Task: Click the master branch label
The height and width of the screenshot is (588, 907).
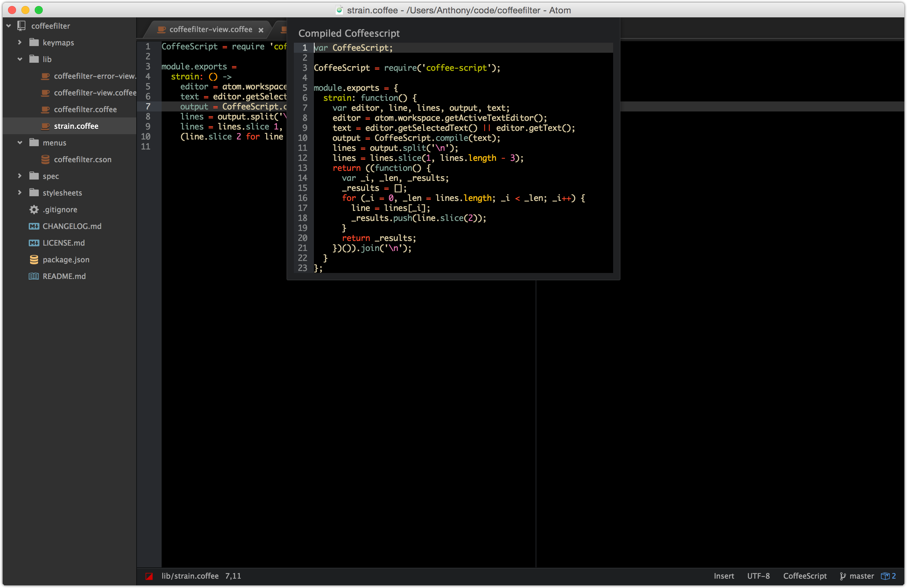Action: coord(862,576)
